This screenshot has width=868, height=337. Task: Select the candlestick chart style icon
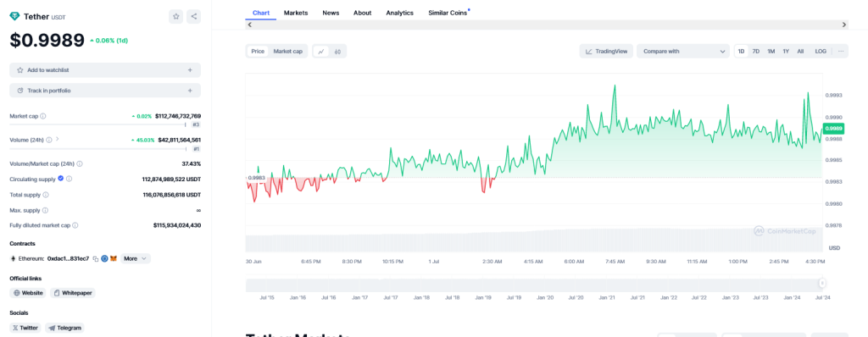(x=337, y=52)
